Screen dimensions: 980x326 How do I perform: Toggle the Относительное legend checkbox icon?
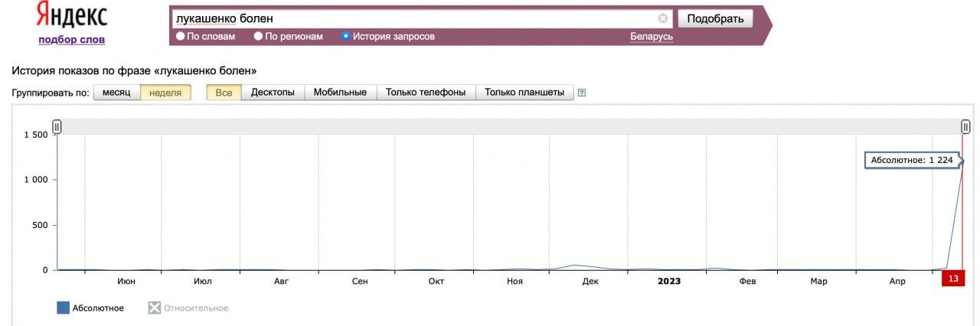[155, 308]
